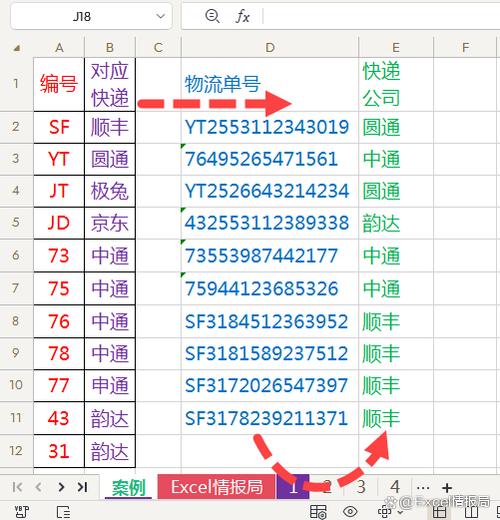The height and width of the screenshot is (520, 500).
Task: Jump to last sheet navigation arrow
Action: pyautogui.click(x=82, y=487)
